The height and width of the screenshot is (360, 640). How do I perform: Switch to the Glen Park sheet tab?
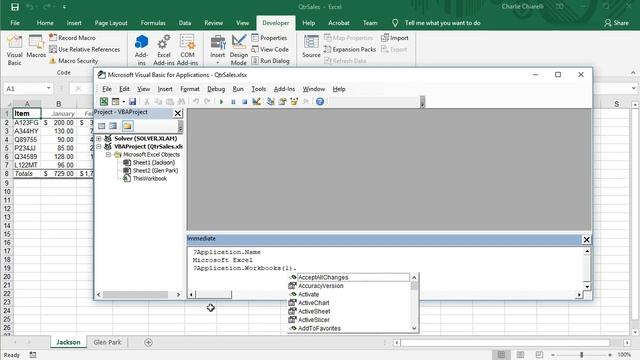click(x=107, y=342)
